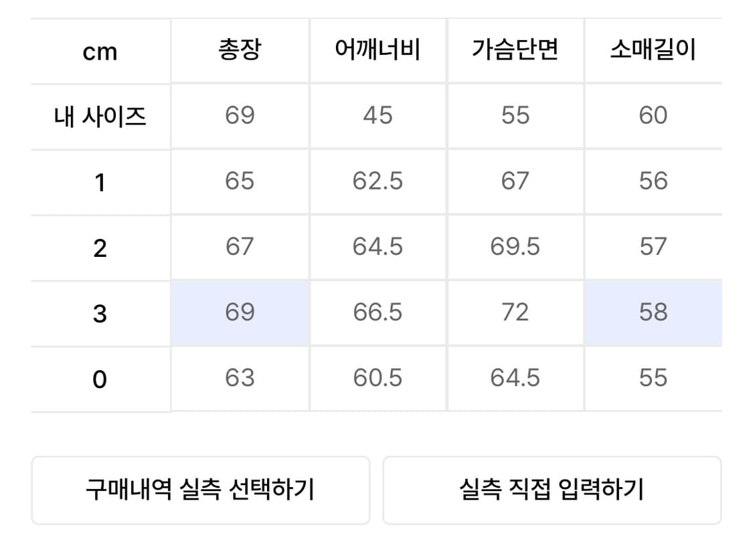Select the highlighted 69 cell in row 3
This screenshot has width=753, height=560.
coord(240,312)
